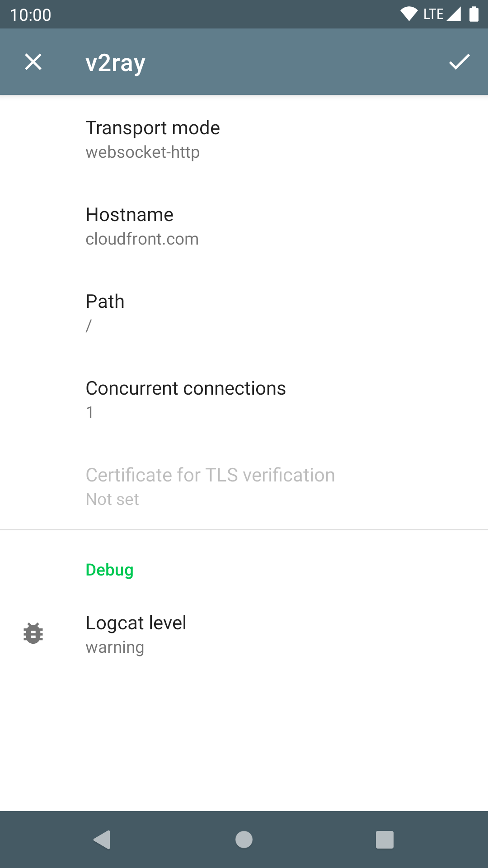488x868 pixels.
Task: Tap the warning value under Logcat level
Action: (x=115, y=647)
